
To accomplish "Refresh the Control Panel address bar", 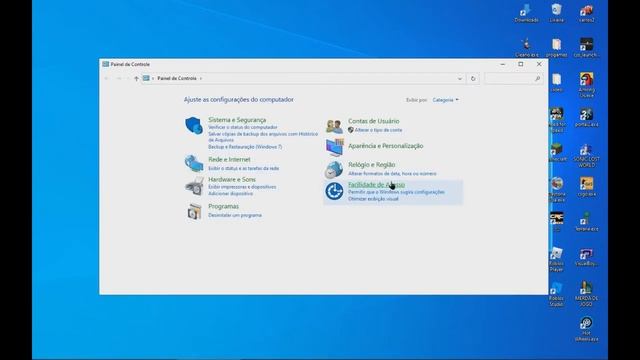I will point(473,78).
